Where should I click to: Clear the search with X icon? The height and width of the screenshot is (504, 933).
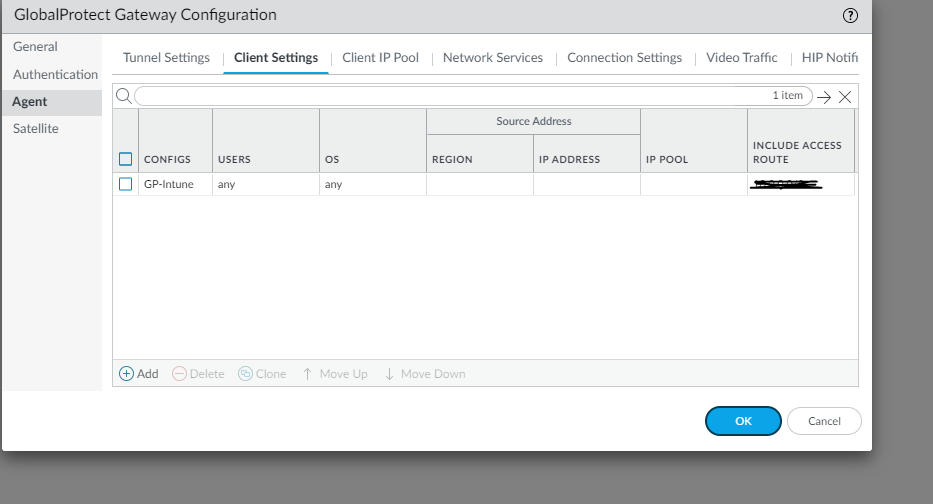click(845, 97)
